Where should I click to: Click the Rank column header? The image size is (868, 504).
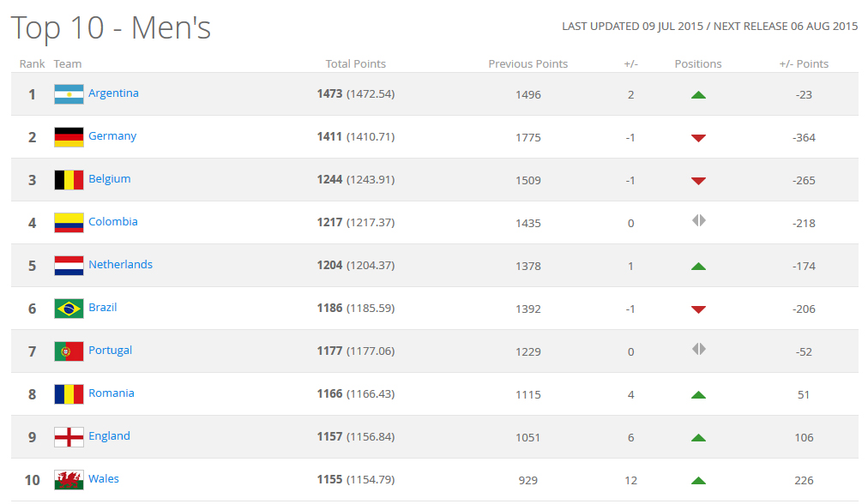click(33, 64)
